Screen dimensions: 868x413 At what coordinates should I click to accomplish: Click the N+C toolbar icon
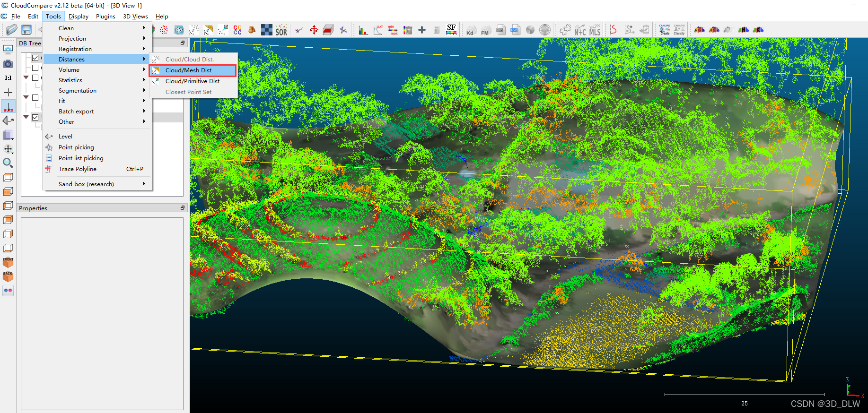[580, 30]
